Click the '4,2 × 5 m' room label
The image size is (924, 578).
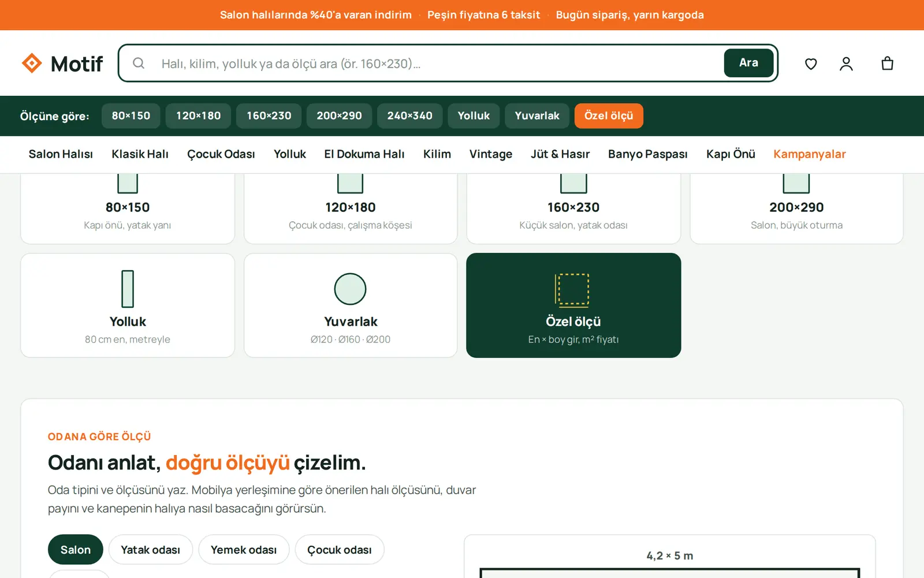(670, 555)
